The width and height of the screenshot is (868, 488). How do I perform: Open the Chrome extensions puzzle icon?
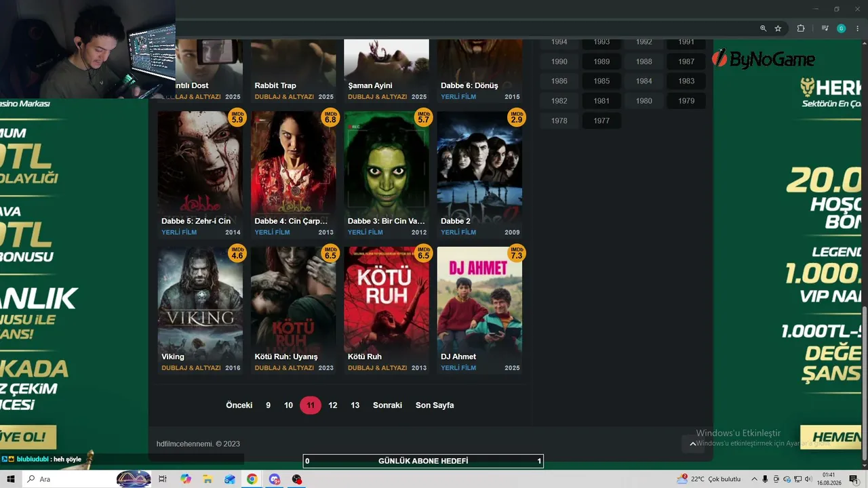[801, 28]
